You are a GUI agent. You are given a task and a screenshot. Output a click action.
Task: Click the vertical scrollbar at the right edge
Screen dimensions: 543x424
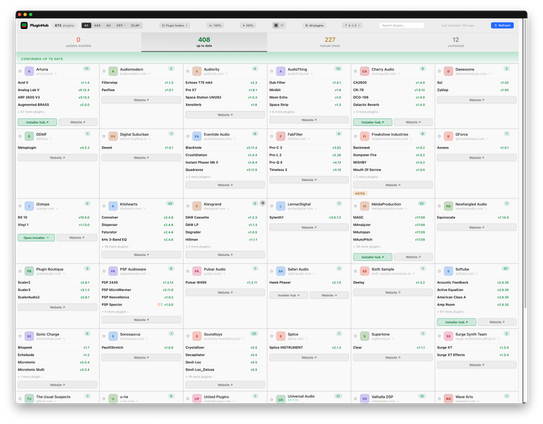525,163
